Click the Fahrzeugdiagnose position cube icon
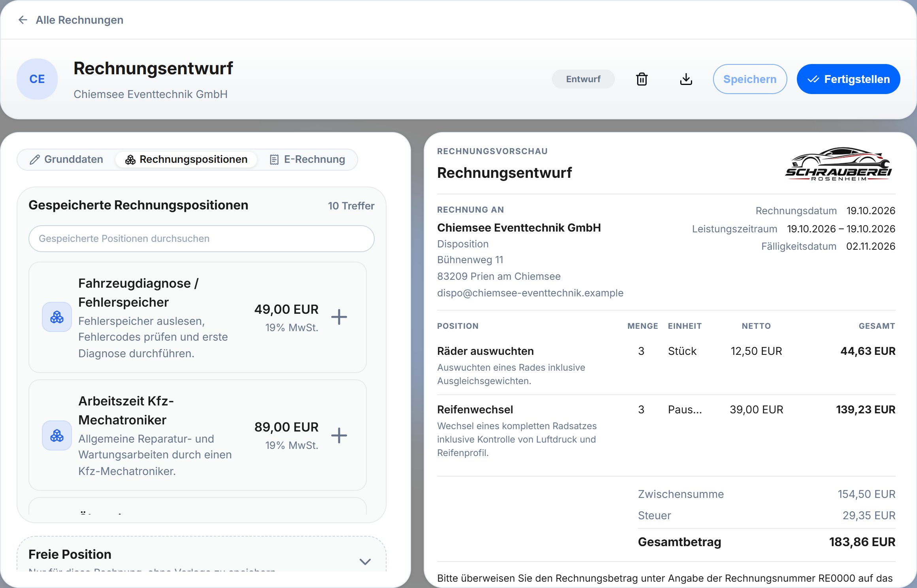This screenshot has height=588, width=917. [x=57, y=317]
